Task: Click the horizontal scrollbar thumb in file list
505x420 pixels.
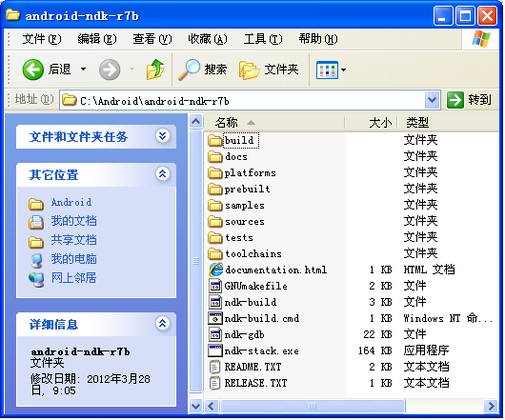Action: (x=313, y=406)
